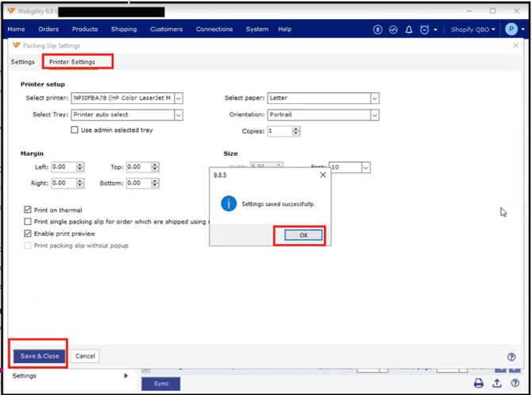The height and width of the screenshot is (395, 532).
Task: Open the Shopify QBO store dropdown
Action: point(473,29)
